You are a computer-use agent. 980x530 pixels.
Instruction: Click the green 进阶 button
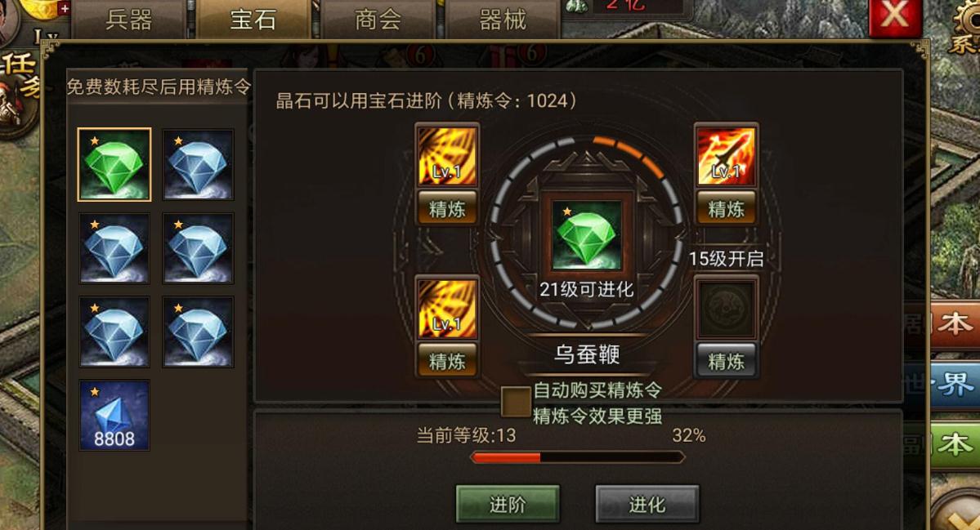point(508,504)
